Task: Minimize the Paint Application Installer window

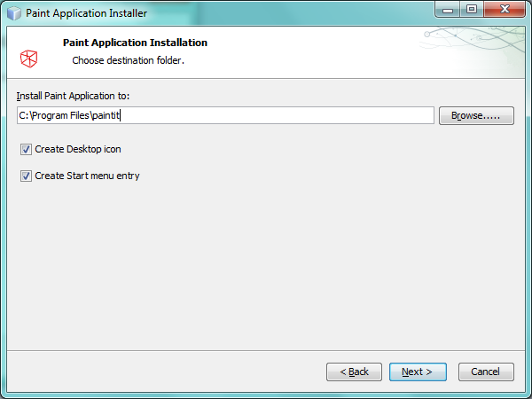Action: pyautogui.click(x=449, y=11)
